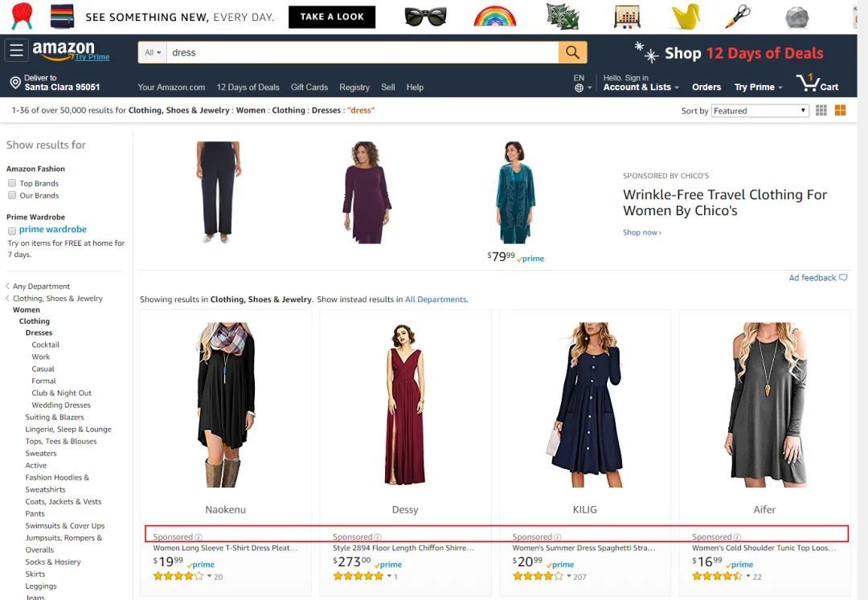
Task: Click the Amazon logo
Action: 63,50
